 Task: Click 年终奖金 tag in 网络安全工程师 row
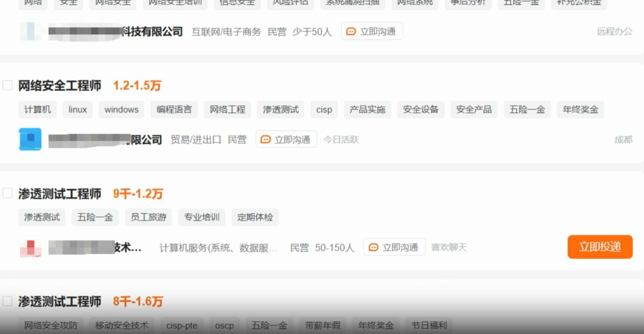coord(580,109)
